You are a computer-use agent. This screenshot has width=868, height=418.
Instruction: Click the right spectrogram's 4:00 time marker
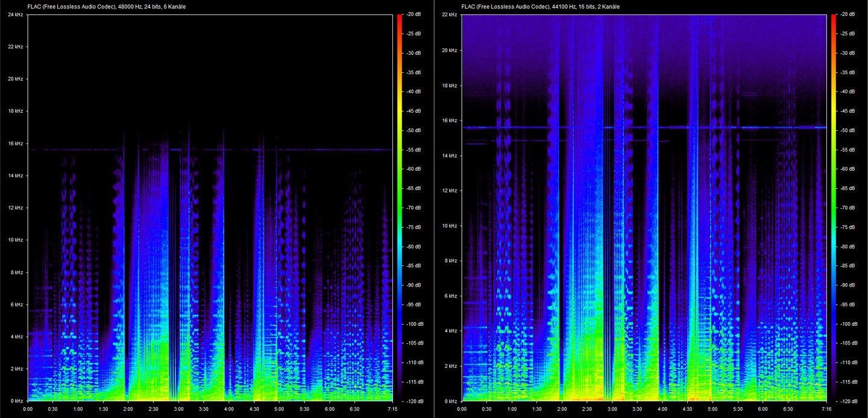[662, 408]
